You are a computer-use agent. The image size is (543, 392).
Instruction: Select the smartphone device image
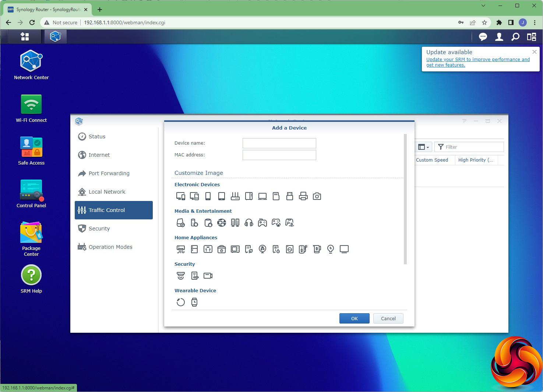(208, 196)
